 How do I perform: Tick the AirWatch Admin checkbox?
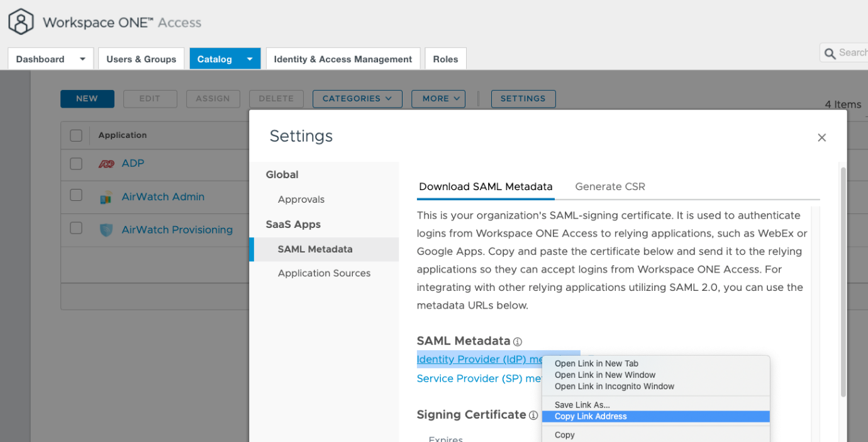pyautogui.click(x=76, y=195)
